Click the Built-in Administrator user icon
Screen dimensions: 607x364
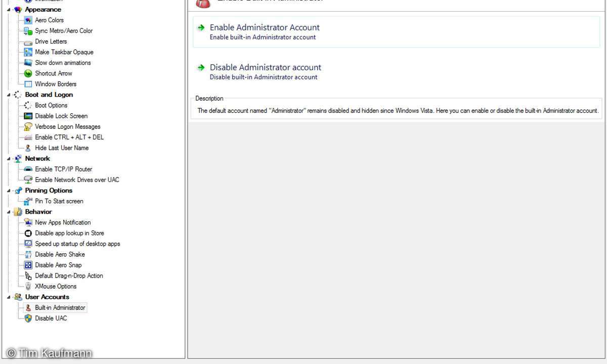(28, 308)
